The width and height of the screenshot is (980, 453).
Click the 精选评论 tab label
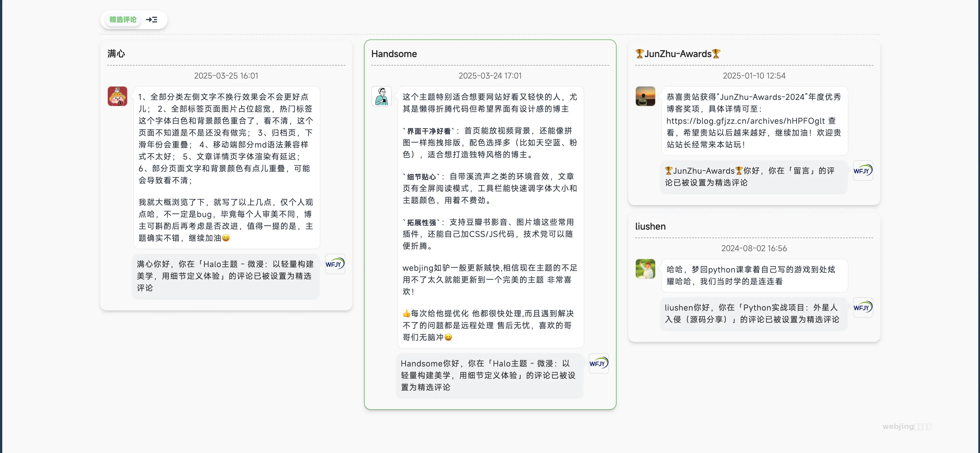click(x=123, y=19)
